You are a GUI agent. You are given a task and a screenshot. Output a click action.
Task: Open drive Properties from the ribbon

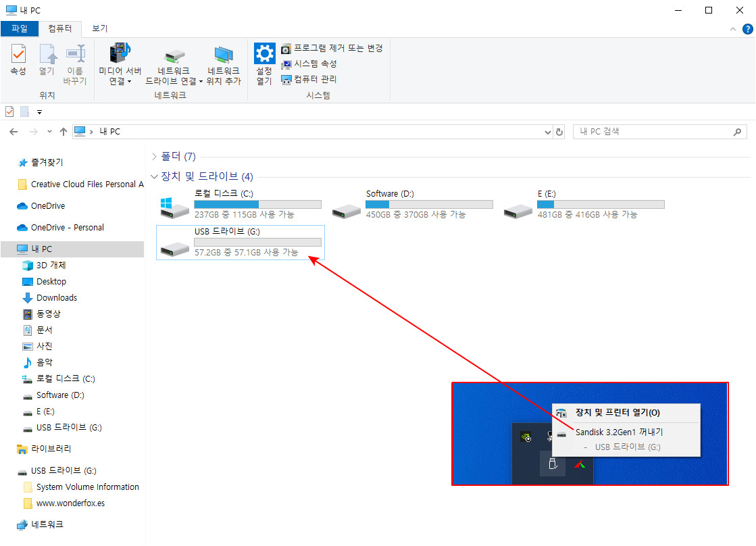(x=18, y=60)
